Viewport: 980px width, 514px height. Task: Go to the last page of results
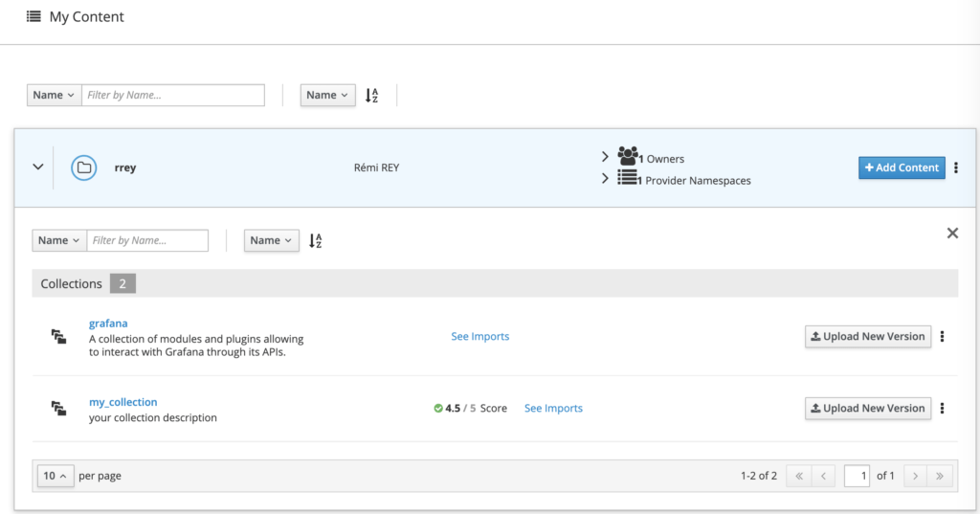(941, 476)
